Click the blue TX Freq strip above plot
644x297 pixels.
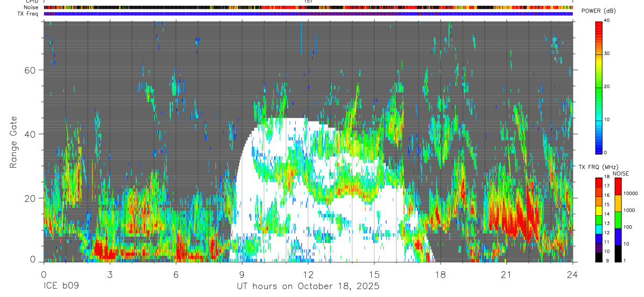click(x=308, y=14)
